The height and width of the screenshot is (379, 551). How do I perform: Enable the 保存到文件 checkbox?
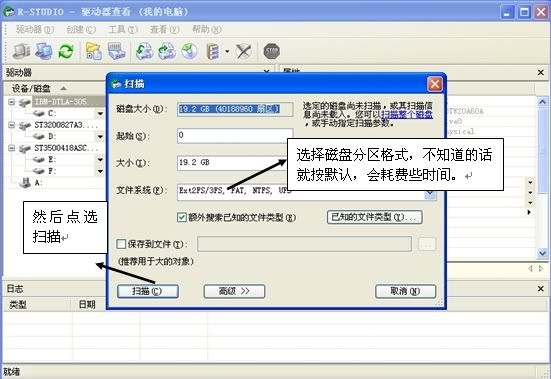pyautogui.click(x=121, y=244)
